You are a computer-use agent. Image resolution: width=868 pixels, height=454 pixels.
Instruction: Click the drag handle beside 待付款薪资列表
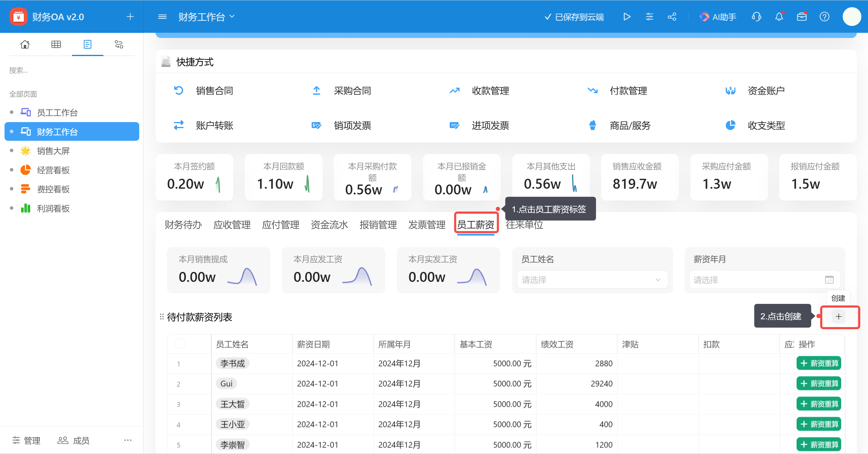tap(162, 317)
